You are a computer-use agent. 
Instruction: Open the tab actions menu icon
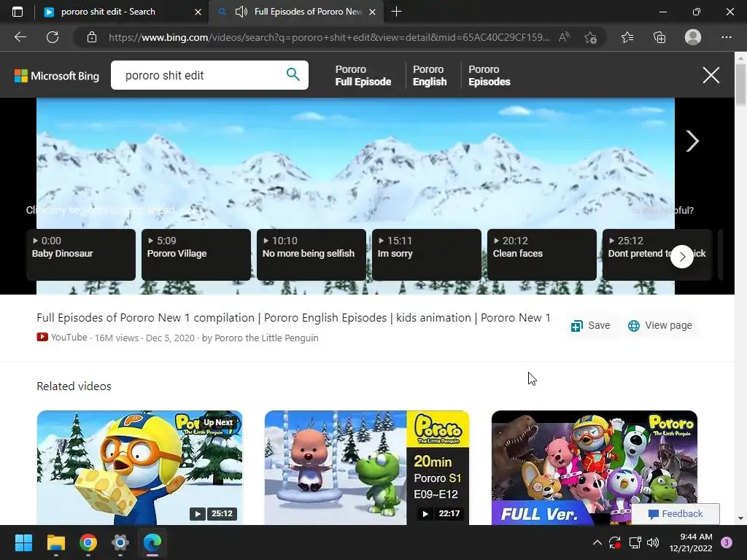point(18,12)
